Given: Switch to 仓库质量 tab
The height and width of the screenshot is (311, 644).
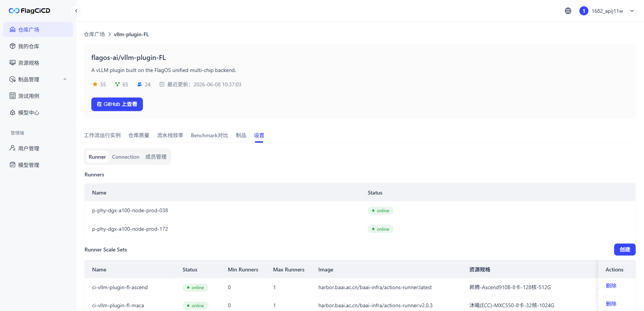Looking at the screenshot, I should click(139, 135).
